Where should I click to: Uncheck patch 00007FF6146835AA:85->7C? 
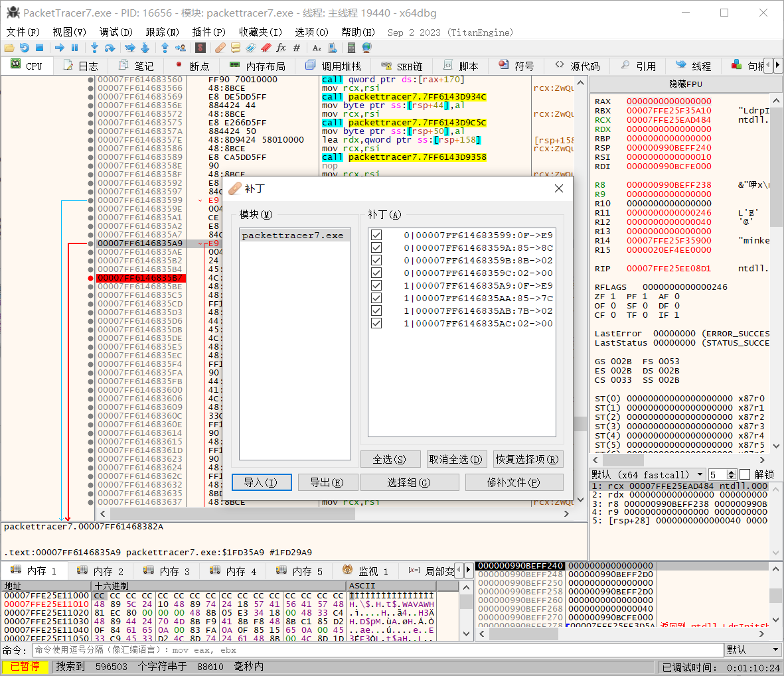click(x=376, y=298)
